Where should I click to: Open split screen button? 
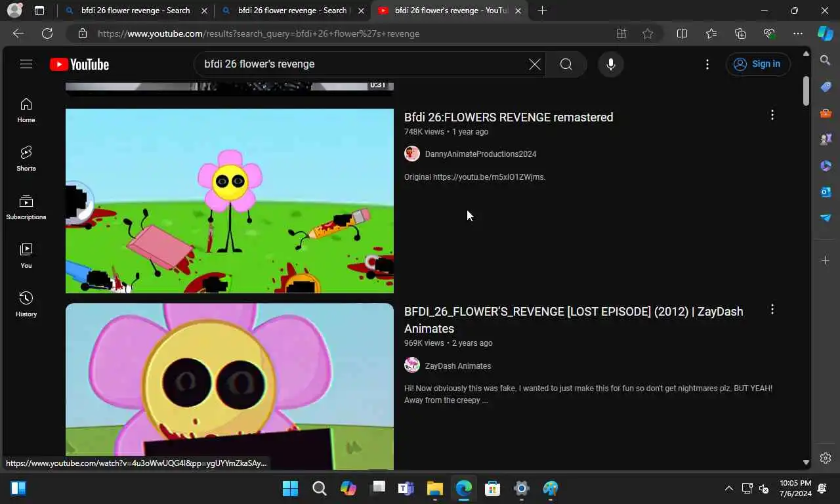click(x=682, y=33)
